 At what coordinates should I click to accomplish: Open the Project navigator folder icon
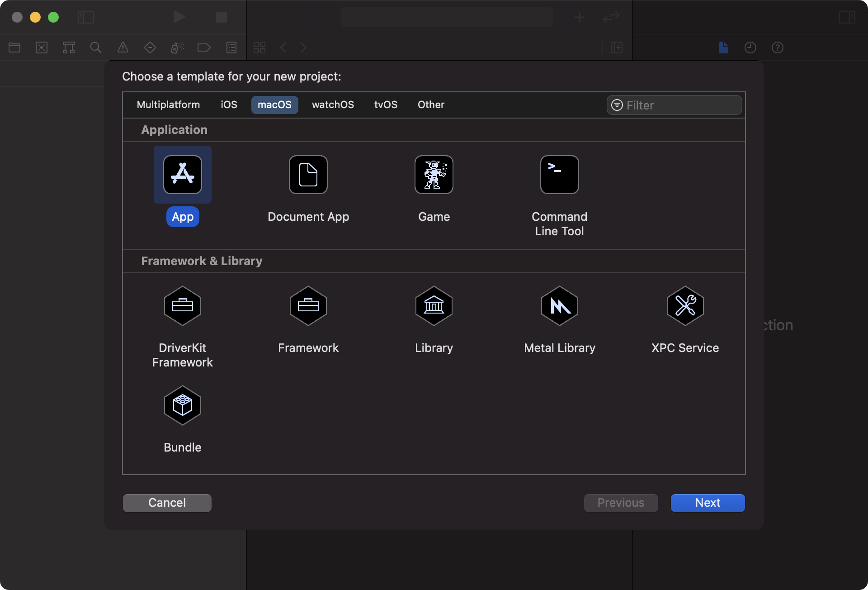tap(14, 48)
